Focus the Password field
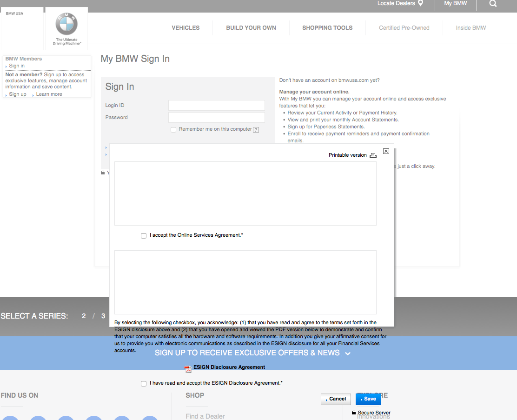The height and width of the screenshot is (420, 517). (217, 118)
